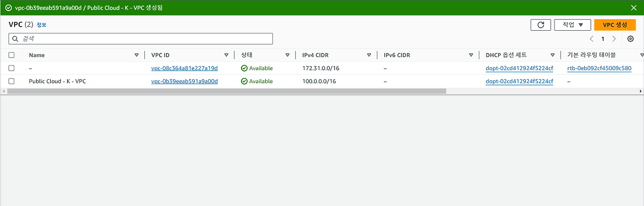The height and width of the screenshot is (206, 644).
Task: Click the scrollbar right arrow
Action: (640, 91)
